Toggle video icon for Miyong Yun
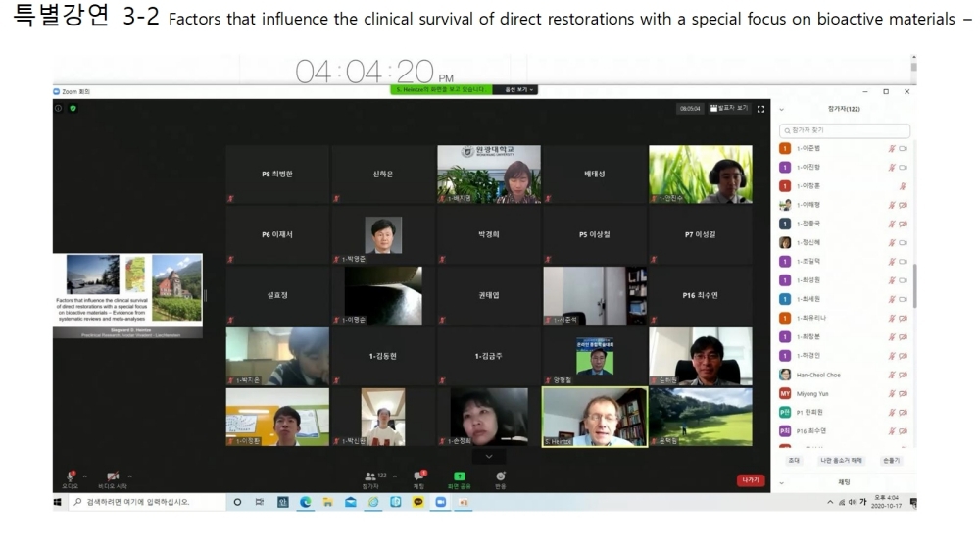 [x=903, y=393]
